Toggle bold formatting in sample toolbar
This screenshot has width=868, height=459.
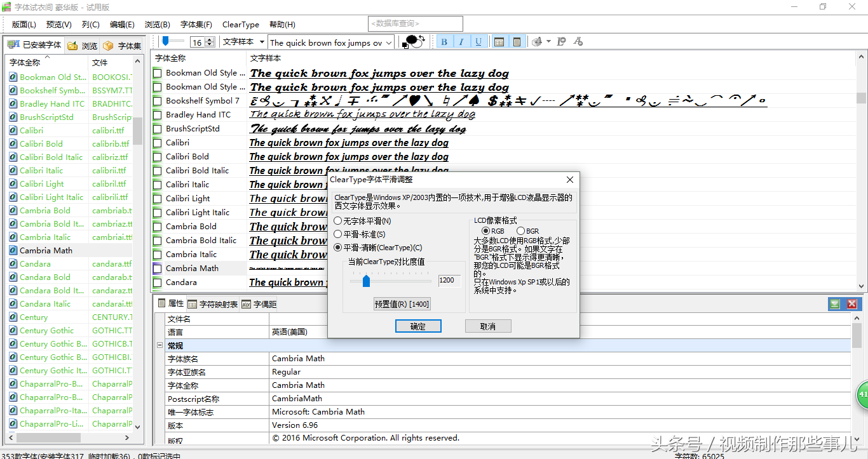tap(444, 42)
